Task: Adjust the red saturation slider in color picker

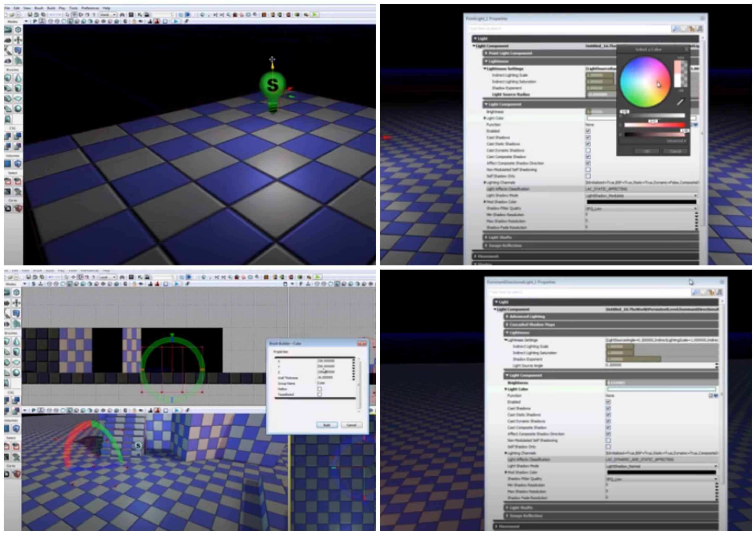Action: (x=654, y=125)
